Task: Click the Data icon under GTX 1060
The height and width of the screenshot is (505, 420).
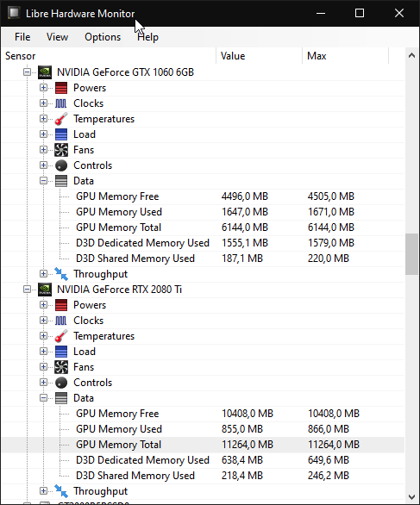Action: point(61,181)
